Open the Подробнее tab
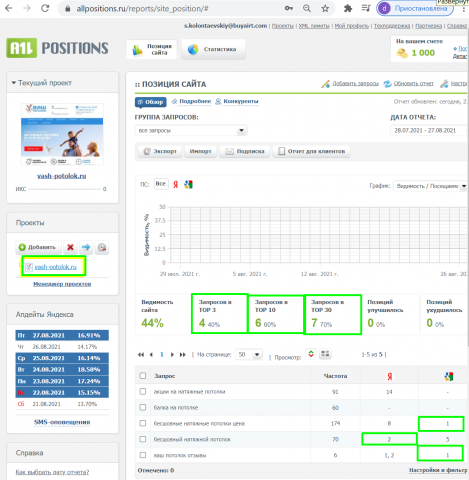Viewport: 469px width, 480px height. click(x=192, y=101)
